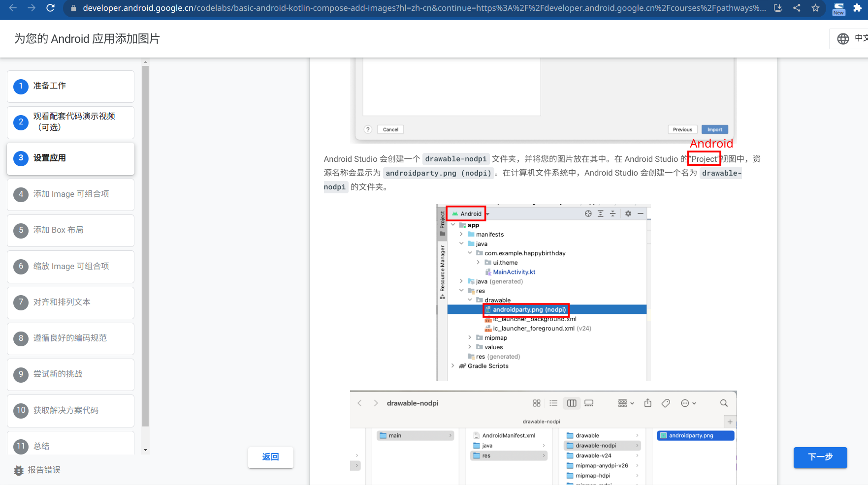Install page via address bar download icon

(x=778, y=8)
